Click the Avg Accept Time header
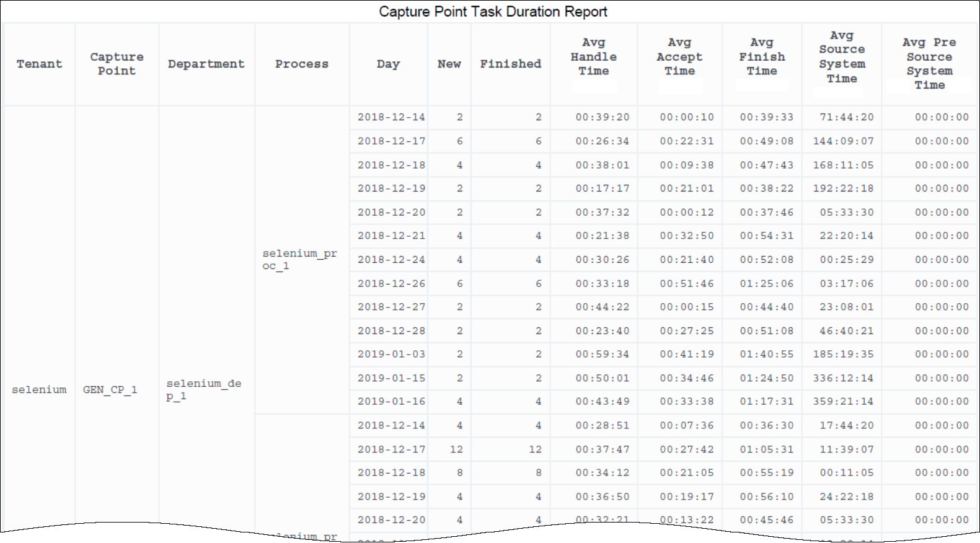This screenshot has height=543, width=980. coord(679,57)
